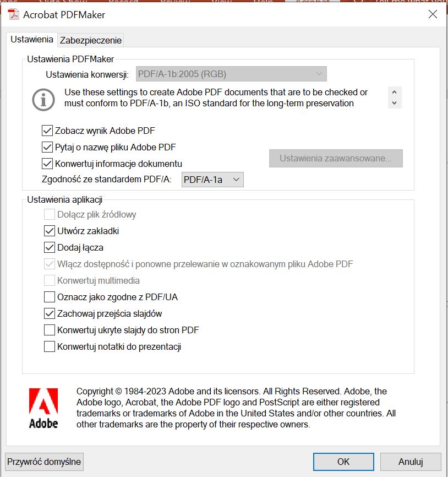The height and width of the screenshot is (477, 448).
Task: Enable Konwertuj ukryte slajdy do stron PDF
Action: click(50, 330)
